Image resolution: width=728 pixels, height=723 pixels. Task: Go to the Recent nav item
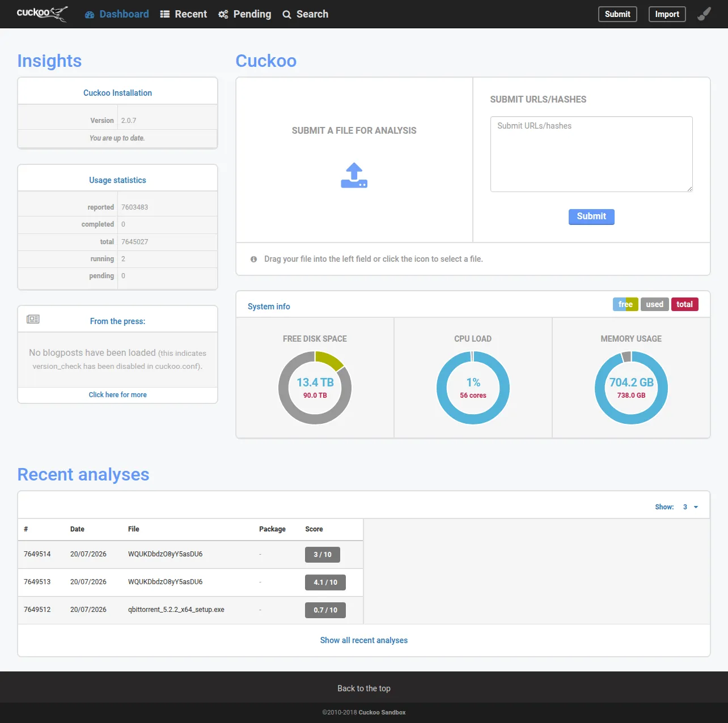[x=184, y=14]
